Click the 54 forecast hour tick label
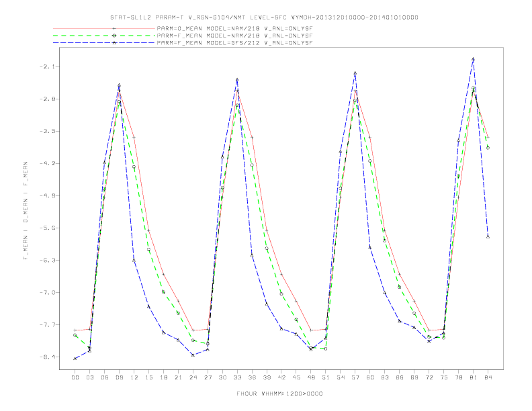 [x=341, y=377]
